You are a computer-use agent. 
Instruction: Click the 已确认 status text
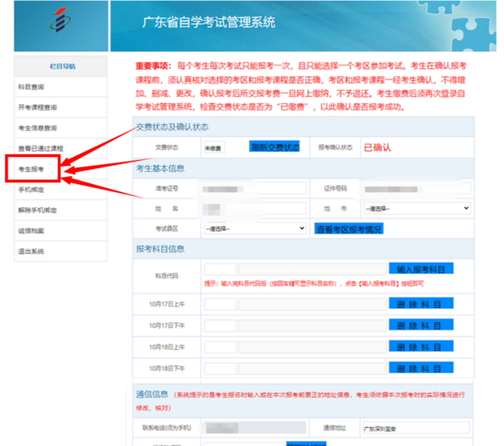coord(378,147)
